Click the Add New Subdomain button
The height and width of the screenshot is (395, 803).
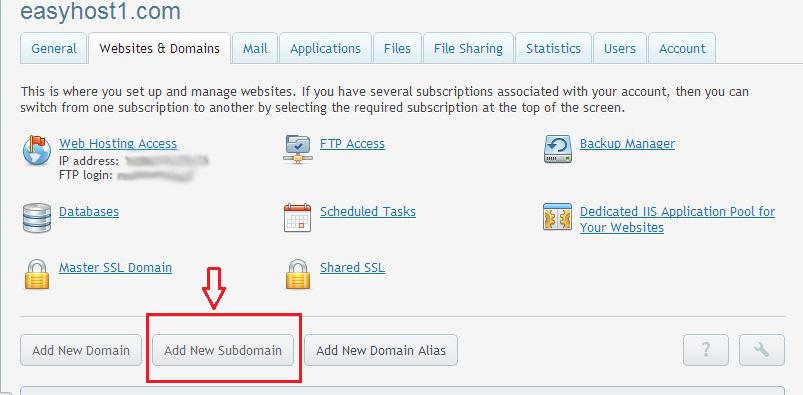coord(223,350)
